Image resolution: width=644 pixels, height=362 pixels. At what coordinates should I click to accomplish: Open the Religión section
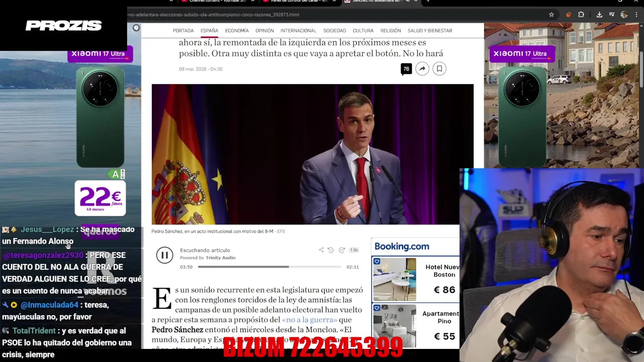391,31
